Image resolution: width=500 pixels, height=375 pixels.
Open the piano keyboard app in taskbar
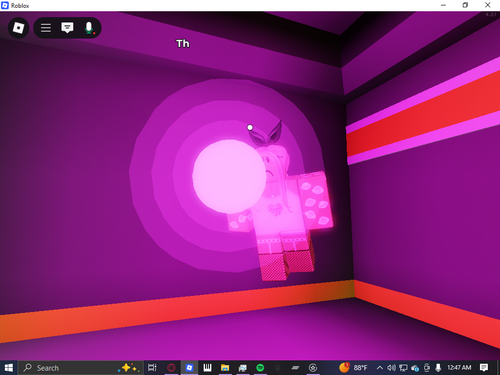207,368
